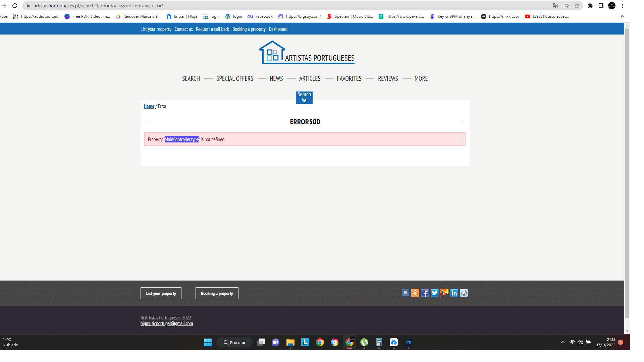Bookmark page with the star icon
This screenshot has height=362, width=644.
coord(577,6)
